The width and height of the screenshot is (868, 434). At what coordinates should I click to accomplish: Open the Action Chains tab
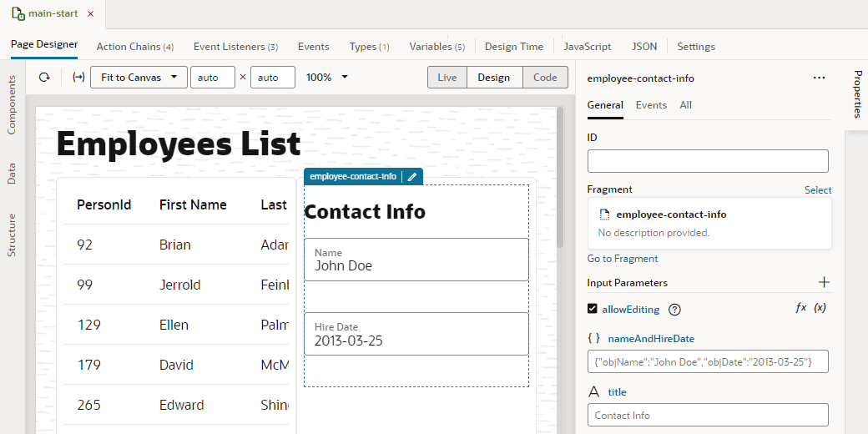[x=135, y=47]
